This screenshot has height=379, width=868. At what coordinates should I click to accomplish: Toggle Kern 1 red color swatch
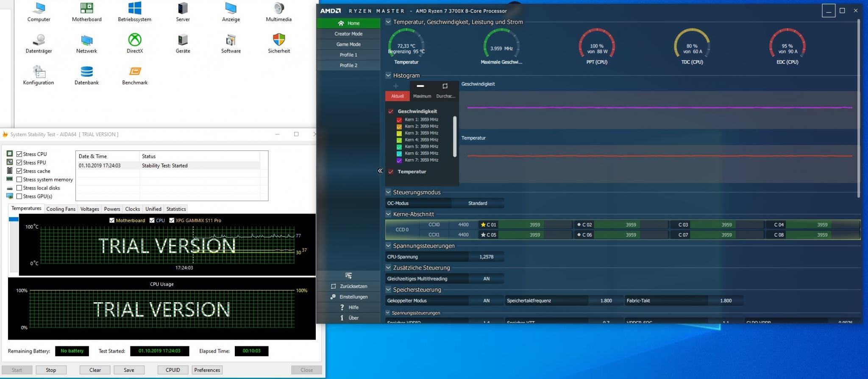399,120
